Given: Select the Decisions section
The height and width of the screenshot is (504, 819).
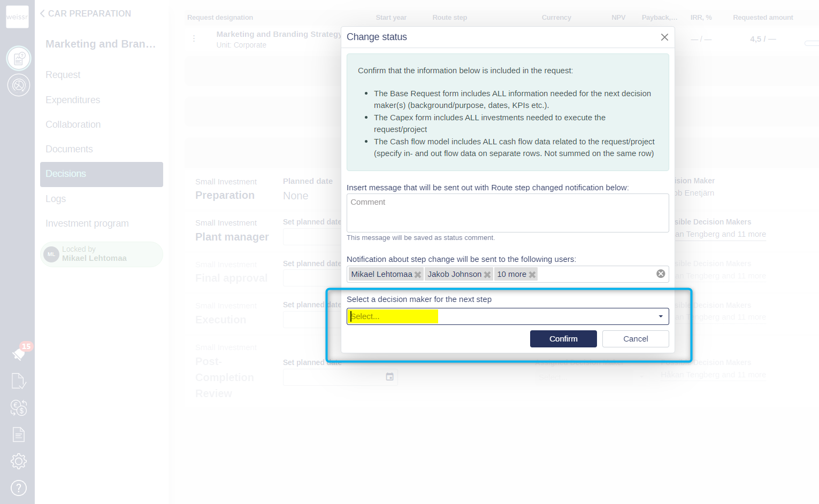Looking at the screenshot, I should click(102, 174).
